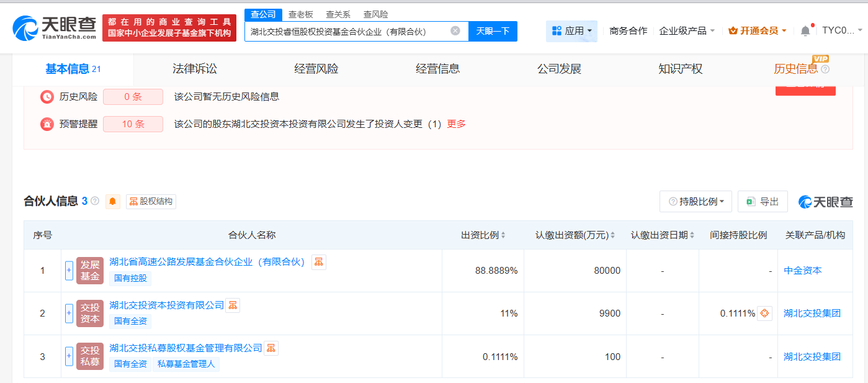Clear the search box text
Viewport: 868px width, 383px height.
click(455, 31)
